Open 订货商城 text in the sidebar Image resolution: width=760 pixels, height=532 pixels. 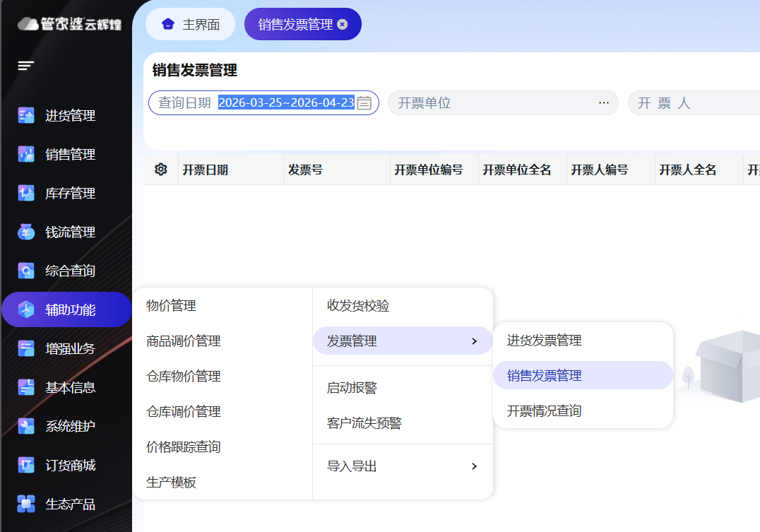pos(71,465)
